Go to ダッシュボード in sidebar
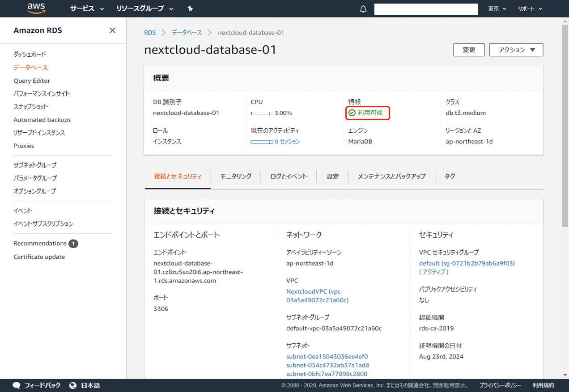 (x=30, y=55)
